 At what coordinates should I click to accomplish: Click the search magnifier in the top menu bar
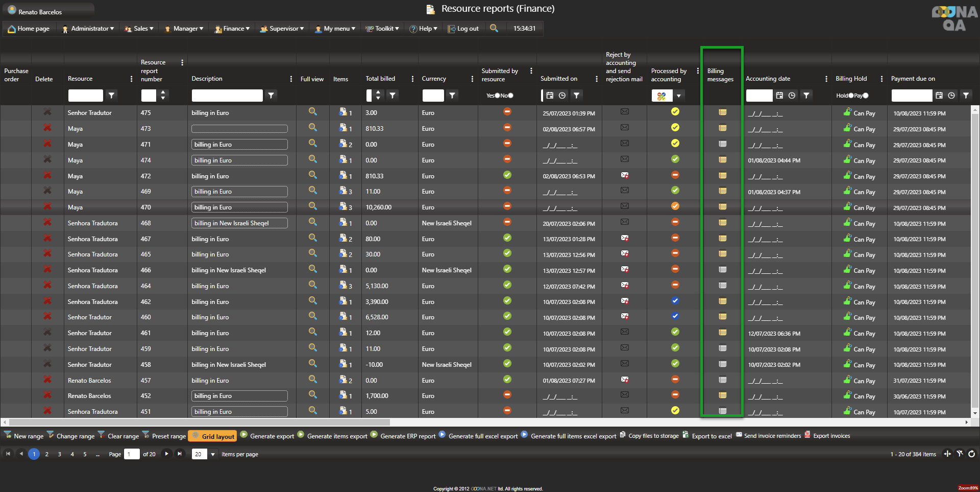tap(494, 28)
